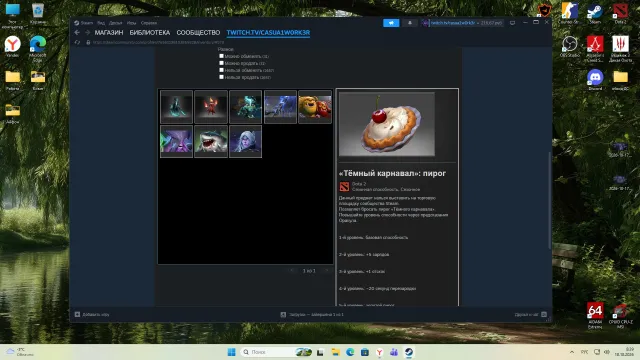640x360 pixels.
Task: Click the taskbar Поиск search box
Action: coord(277,352)
